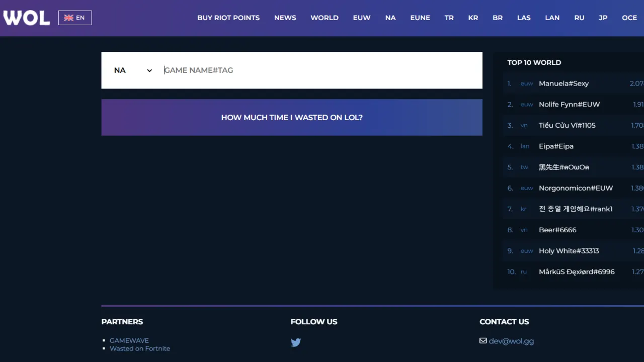Screen dimensions: 644x362
Task: Click the WOL logo
Action: (x=26, y=18)
